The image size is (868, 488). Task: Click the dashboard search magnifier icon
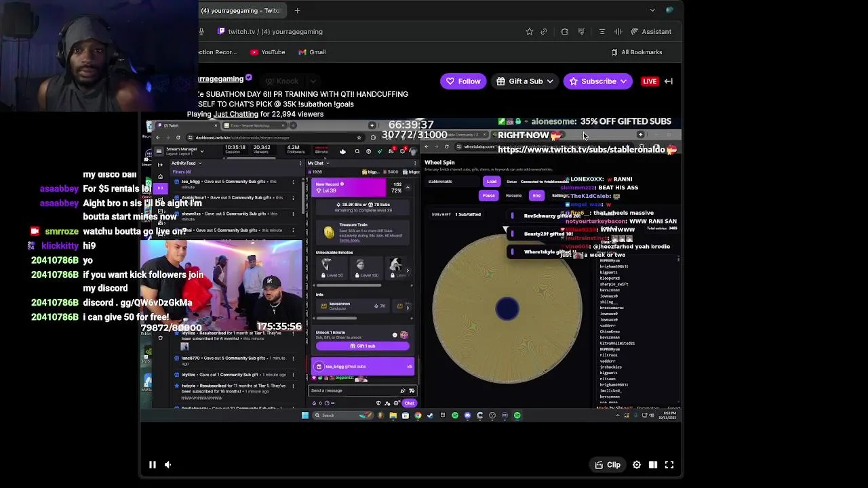pos(357,152)
